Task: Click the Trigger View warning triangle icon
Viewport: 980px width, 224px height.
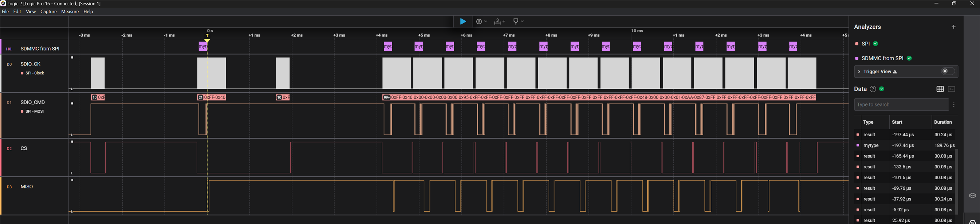Action: pos(895,72)
